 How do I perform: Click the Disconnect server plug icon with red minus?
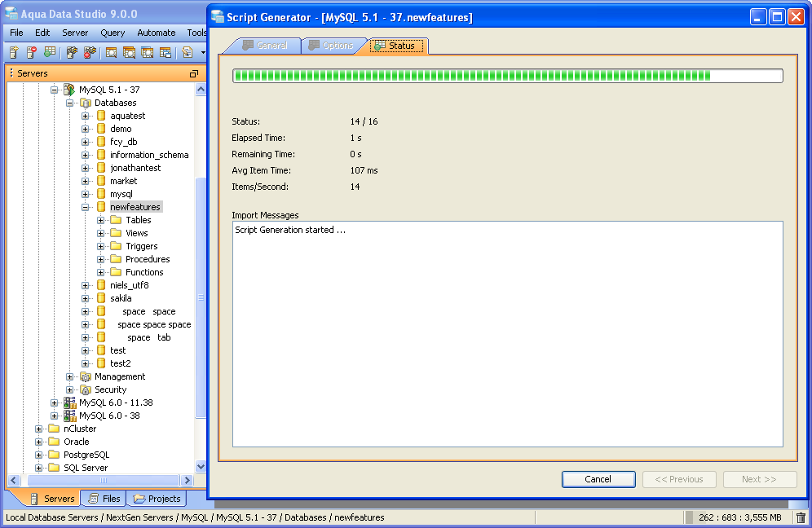[x=90, y=52]
